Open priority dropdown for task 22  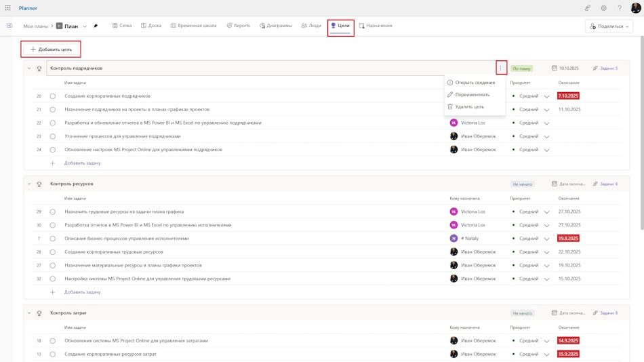click(546, 123)
